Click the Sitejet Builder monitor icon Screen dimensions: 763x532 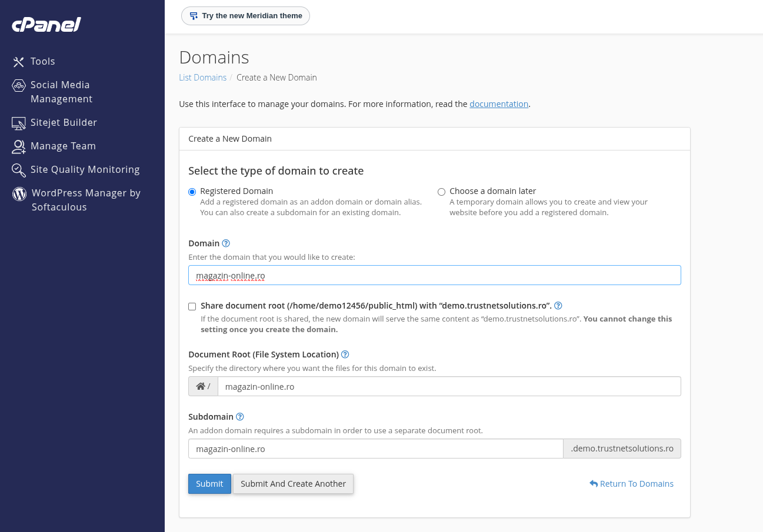tap(19, 123)
